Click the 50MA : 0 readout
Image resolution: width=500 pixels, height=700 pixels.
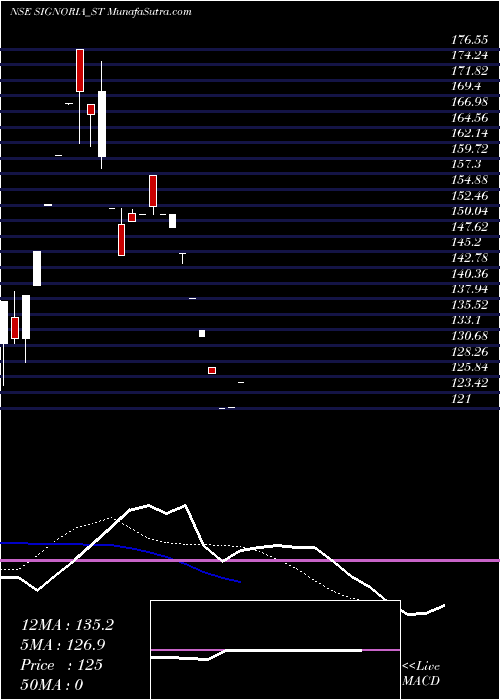point(52,685)
